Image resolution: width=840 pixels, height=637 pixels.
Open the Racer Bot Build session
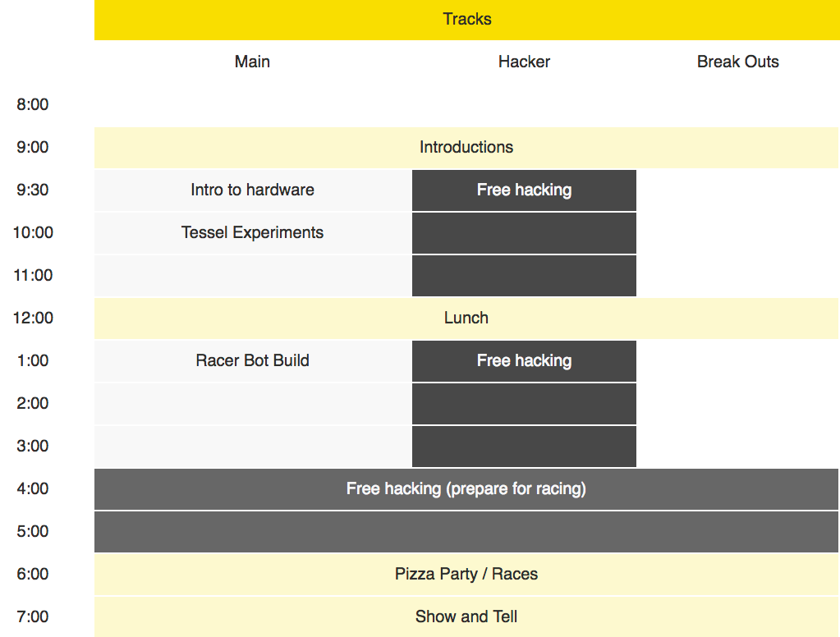(x=253, y=361)
